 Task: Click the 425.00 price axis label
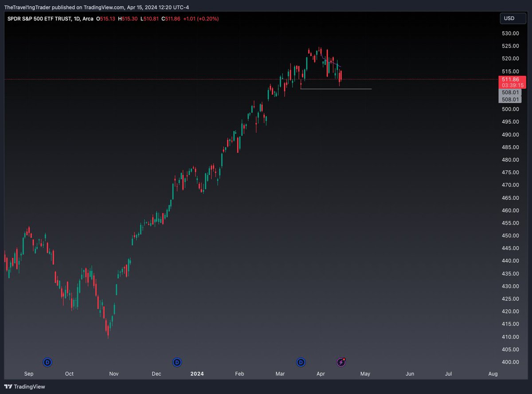click(x=511, y=299)
